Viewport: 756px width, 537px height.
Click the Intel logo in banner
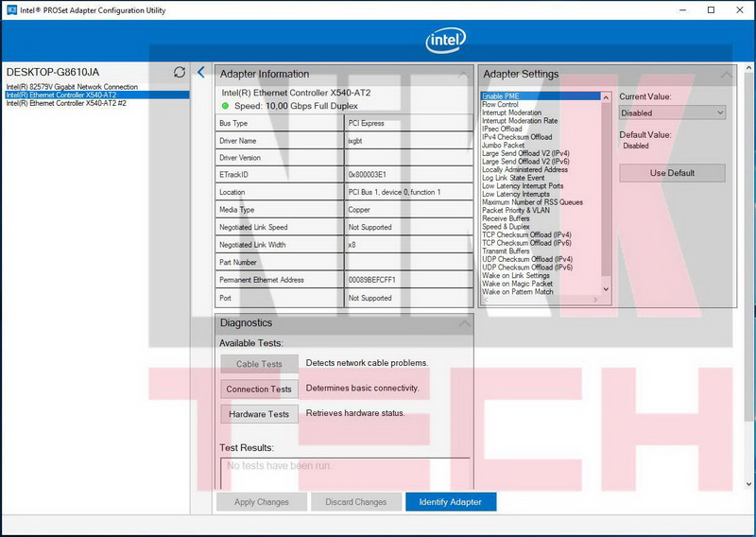coord(445,40)
